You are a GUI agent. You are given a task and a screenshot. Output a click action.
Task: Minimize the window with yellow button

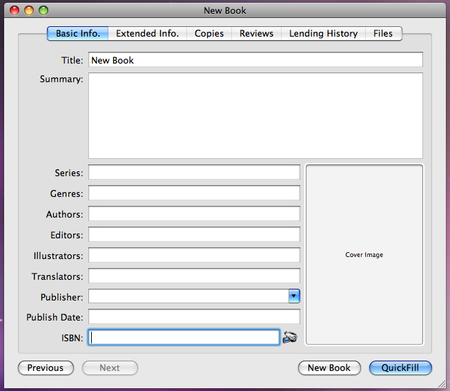click(29, 10)
